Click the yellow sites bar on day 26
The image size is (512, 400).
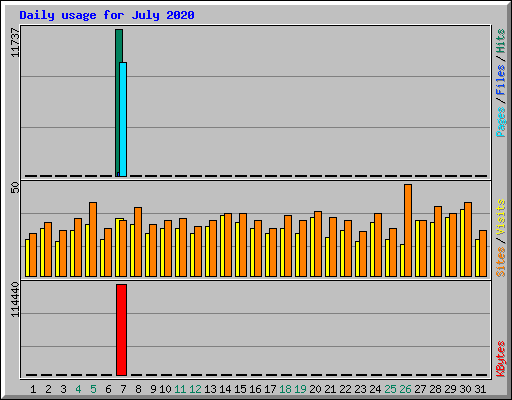point(402,260)
